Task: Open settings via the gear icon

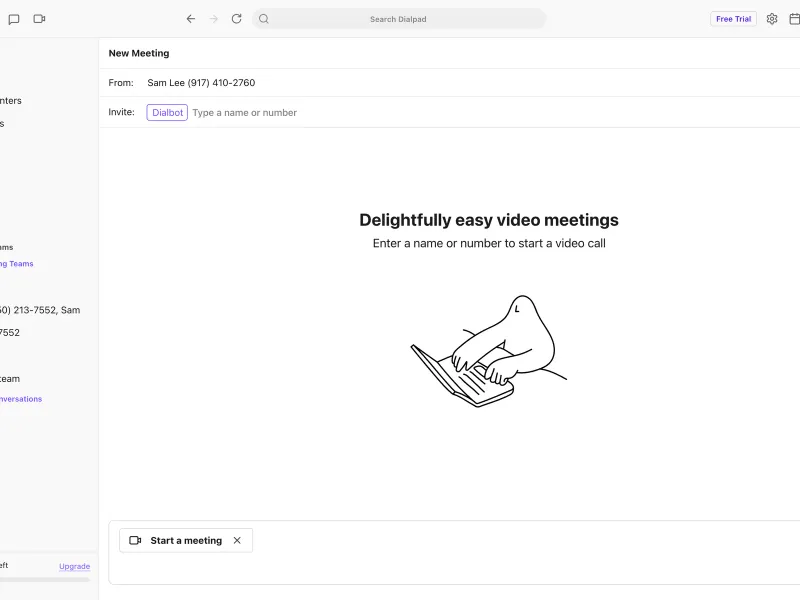Action: click(x=772, y=19)
